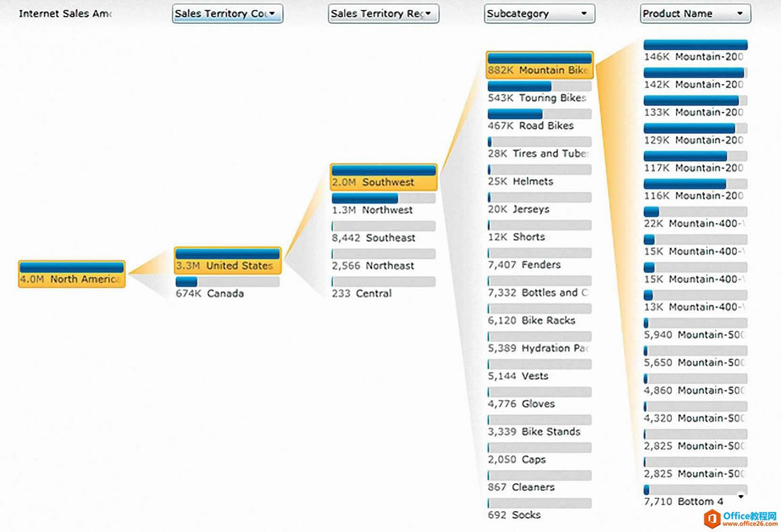Viewport: 781px width, 532px height.
Task: Click the Internet Sales Amount label
Action: tap(65, 13)
